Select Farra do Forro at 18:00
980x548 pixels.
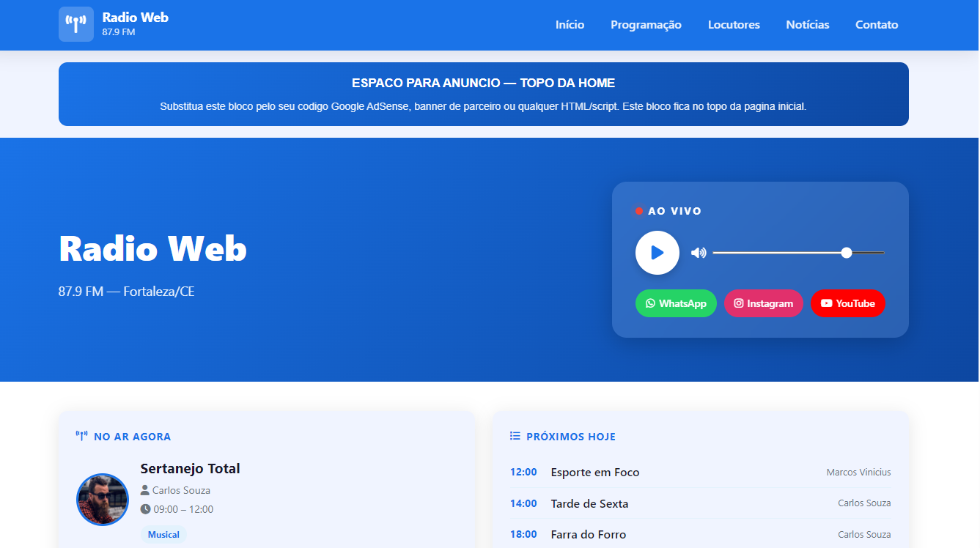pyautogui.click(x=588, y=535)
